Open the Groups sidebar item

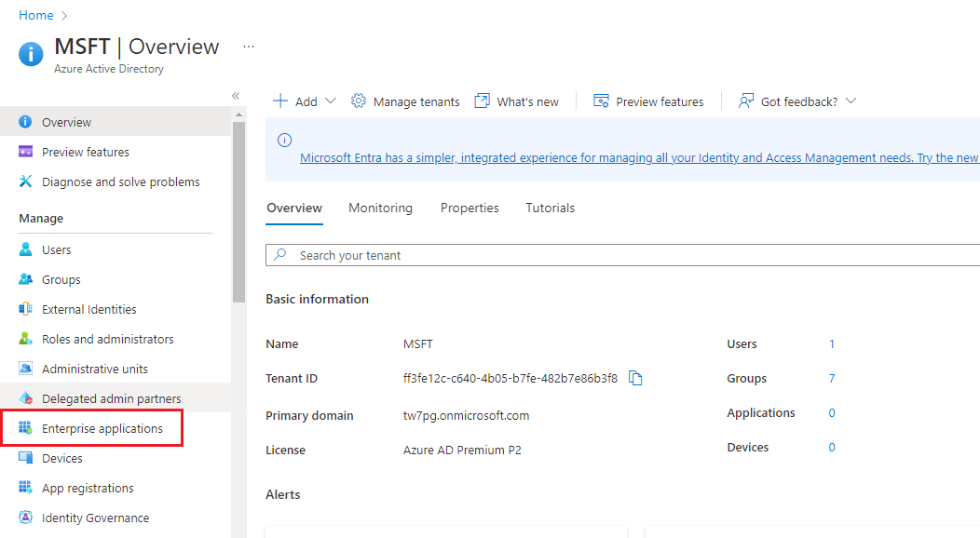(x=61, y=279)
